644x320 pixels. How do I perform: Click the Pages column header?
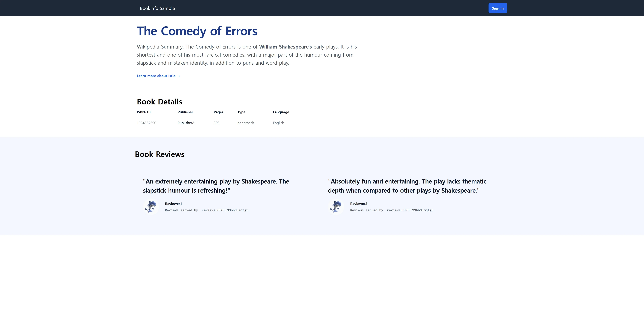pos(219,112)
